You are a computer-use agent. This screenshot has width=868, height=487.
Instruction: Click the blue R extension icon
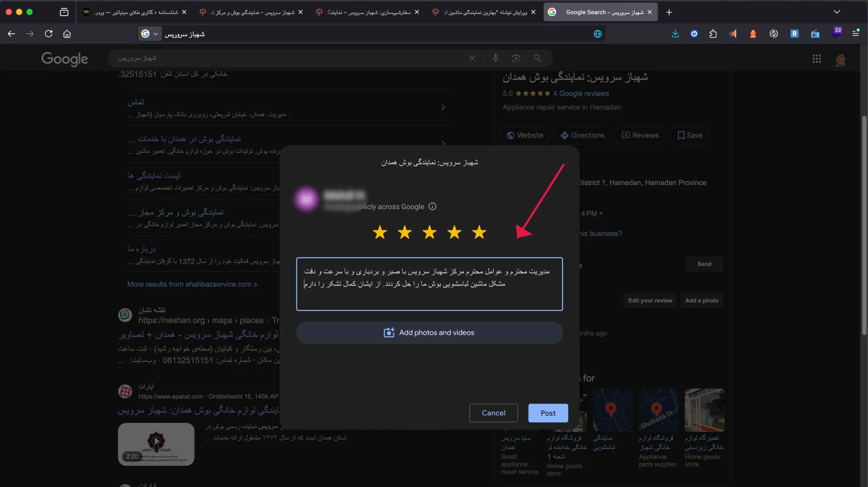(x=794, y=34)
